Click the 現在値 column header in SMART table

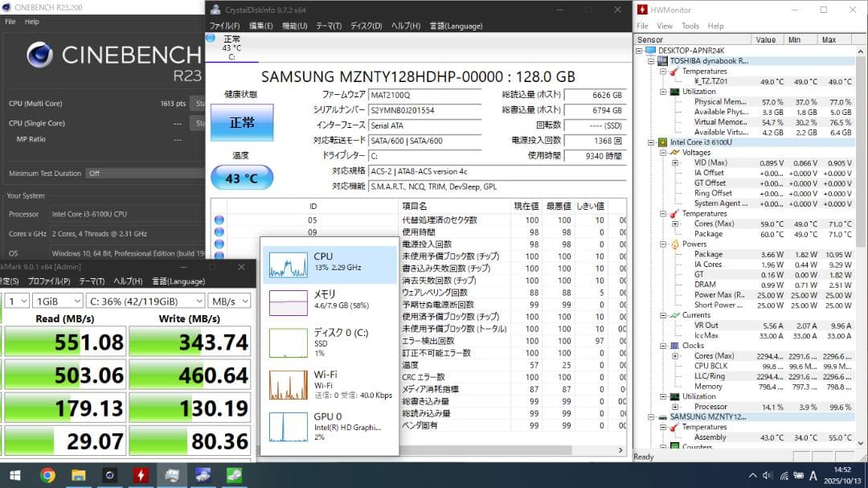(526, 206)
